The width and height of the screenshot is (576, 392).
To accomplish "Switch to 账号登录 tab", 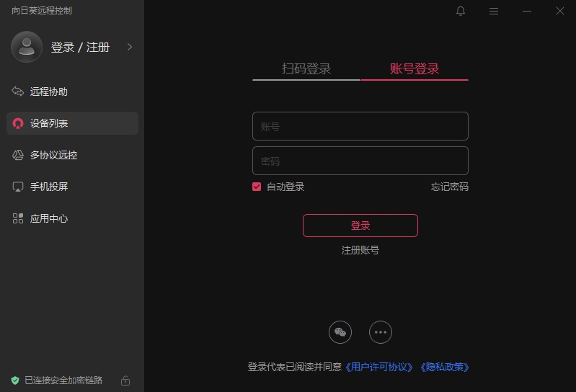I will [415, 68].
